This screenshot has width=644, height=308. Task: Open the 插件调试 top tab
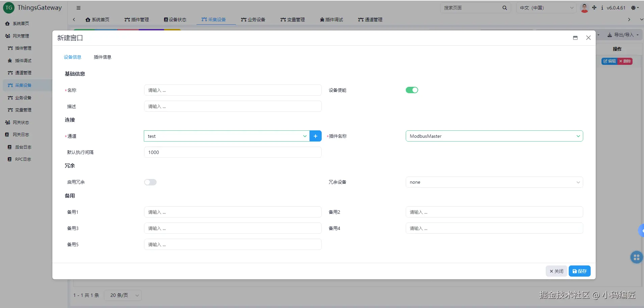tap(331, 20)
